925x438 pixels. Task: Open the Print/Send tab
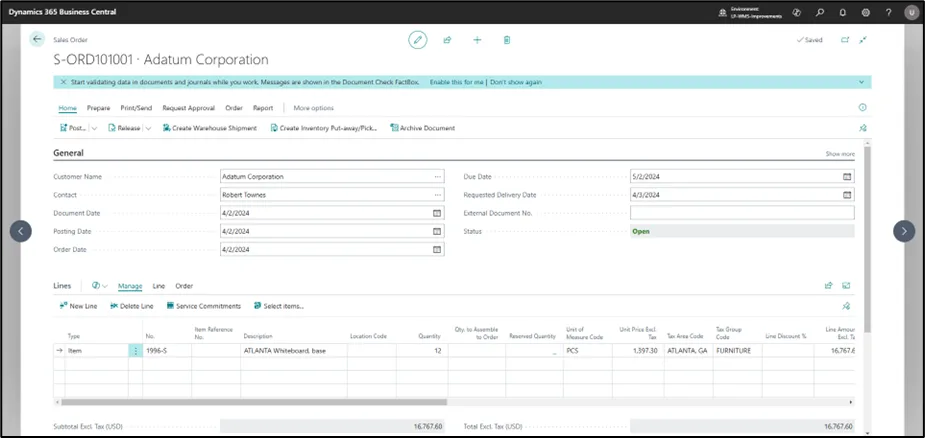tap(136, 108)
